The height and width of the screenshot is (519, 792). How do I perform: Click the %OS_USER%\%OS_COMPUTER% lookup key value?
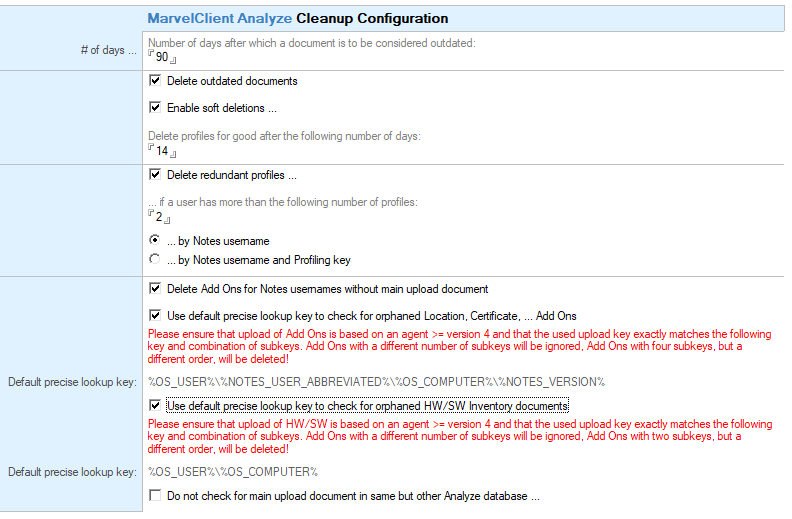(233, 472)
